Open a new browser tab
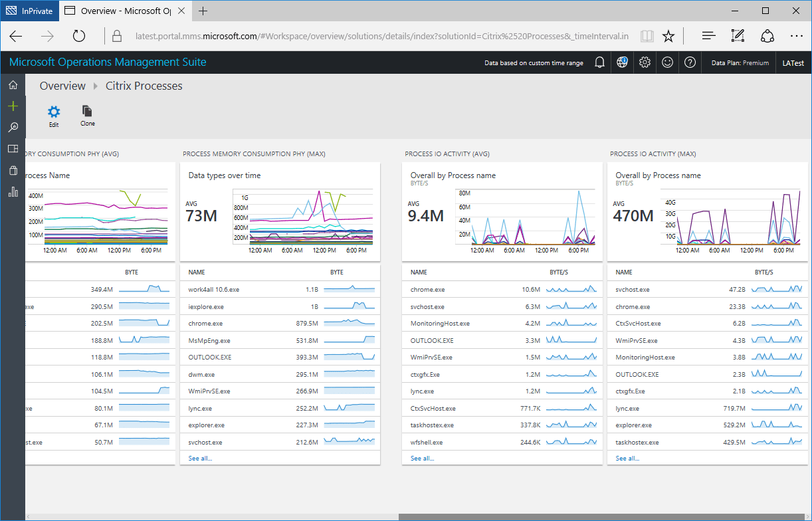The width and height of the screenshot is (812, 521). [203, 11]
